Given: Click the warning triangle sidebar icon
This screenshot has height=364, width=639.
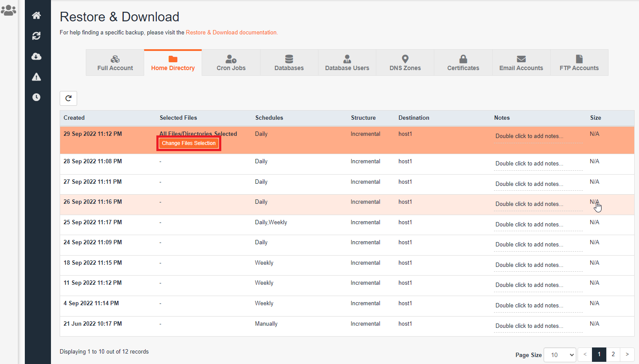Looking at the screenshot, I should pyautogui.click(x=37, y=77).
